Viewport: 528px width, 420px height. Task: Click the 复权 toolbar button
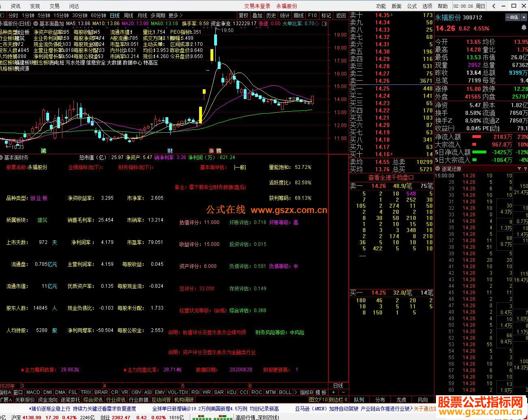click(x=243, y=15)
